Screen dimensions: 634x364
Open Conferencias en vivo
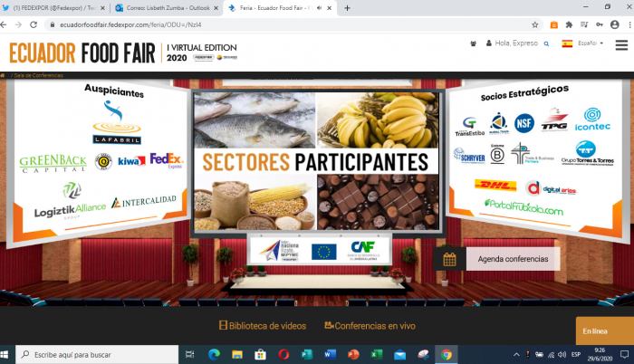(x=370, y=326)
